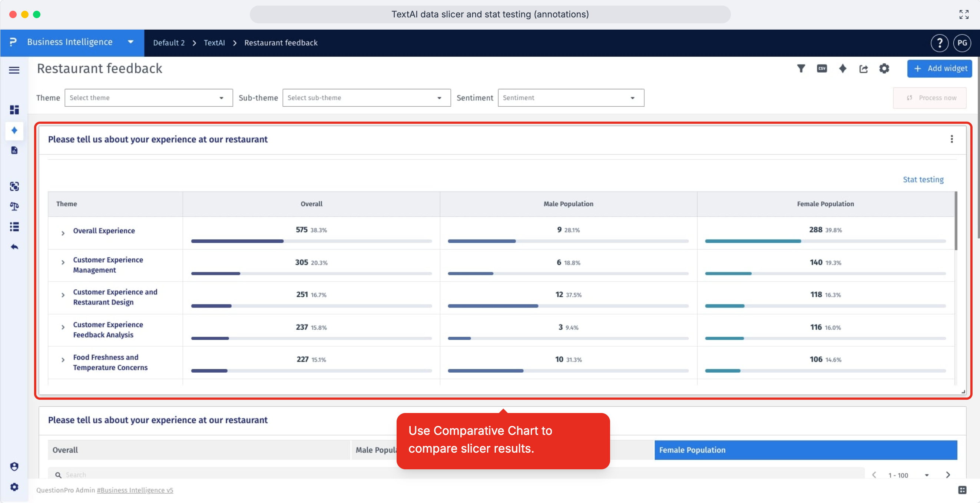This screenshot has width=980, height=503.
Task: Open the #Business Intelligence v5 link
Action: (135, 490)
